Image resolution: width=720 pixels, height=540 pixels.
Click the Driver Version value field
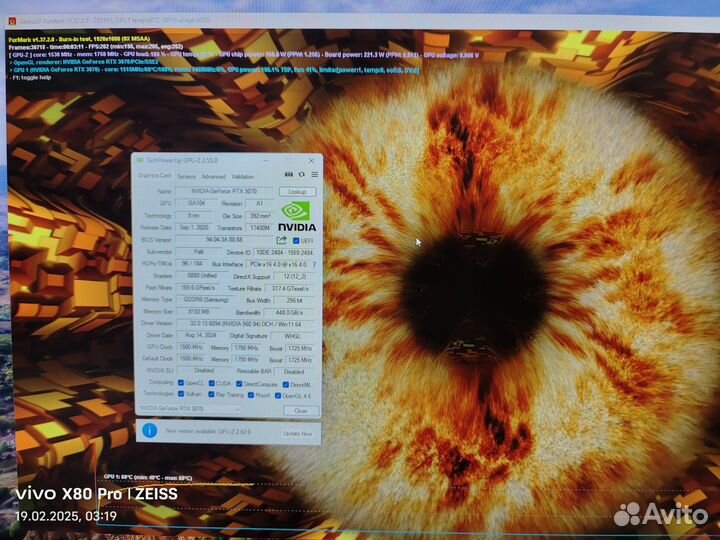click(245, 324)
